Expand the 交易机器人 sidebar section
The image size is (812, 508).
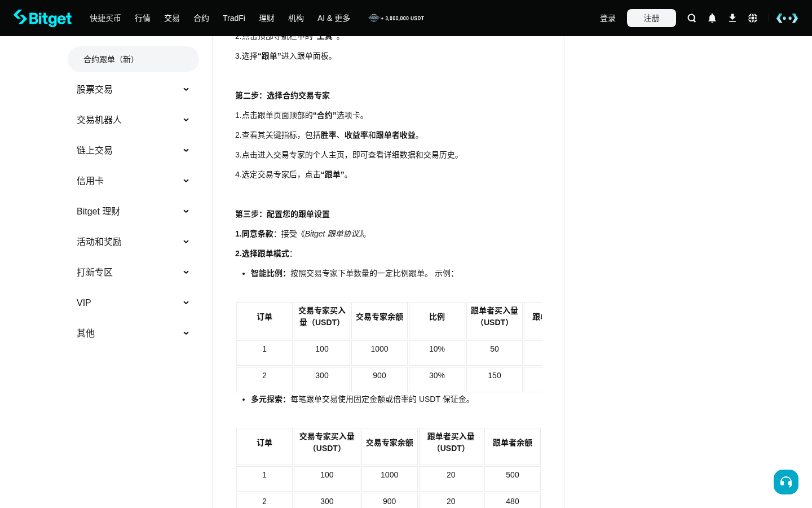(133, 120)
